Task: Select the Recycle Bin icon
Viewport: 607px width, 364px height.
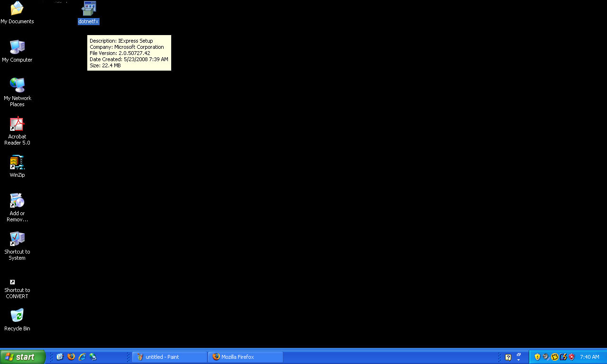Action: 17,316
